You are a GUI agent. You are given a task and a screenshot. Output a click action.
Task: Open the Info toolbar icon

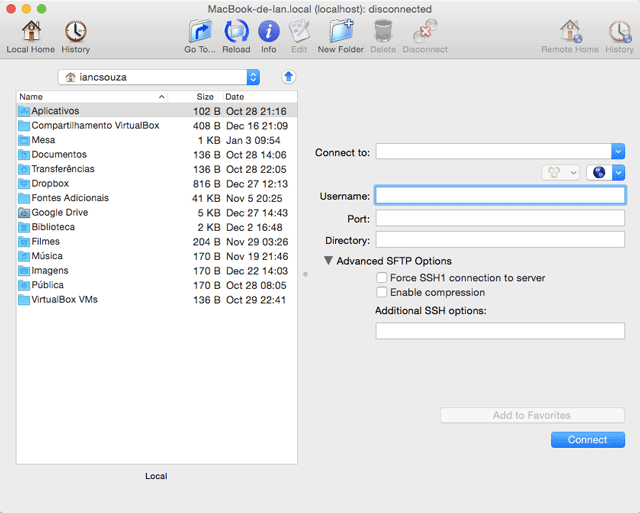coord(268,33)
